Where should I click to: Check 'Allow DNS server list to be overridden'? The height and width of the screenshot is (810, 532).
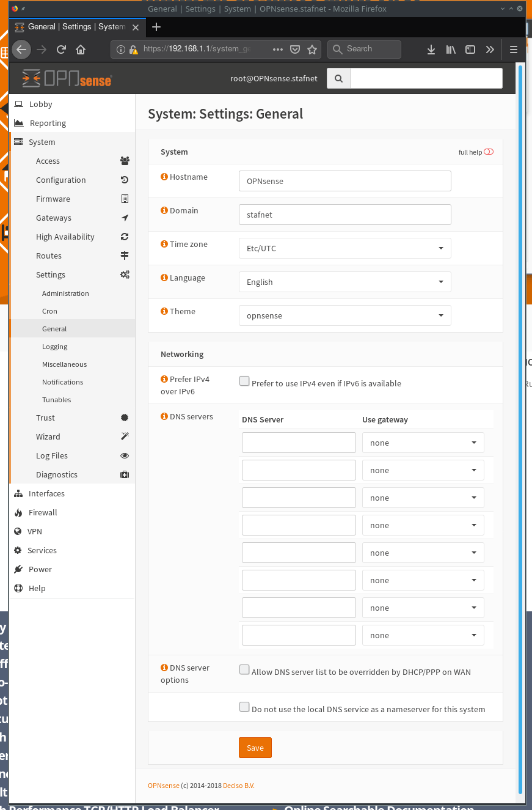coord(244,669)
